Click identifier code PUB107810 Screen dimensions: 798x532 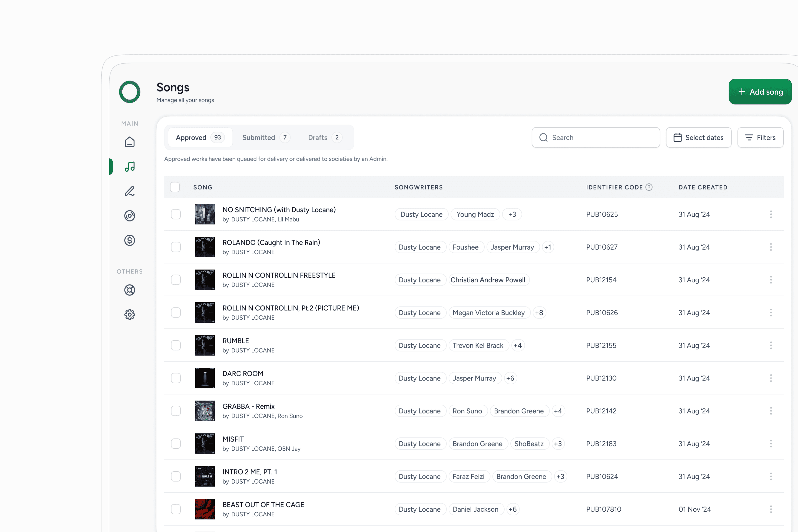(x=603, y=509)
